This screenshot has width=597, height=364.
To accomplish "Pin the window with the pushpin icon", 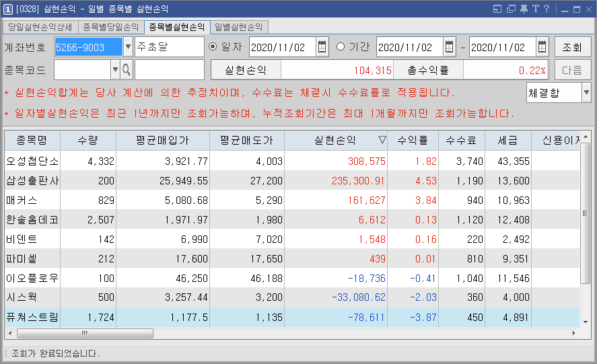I will coord(524,9).
